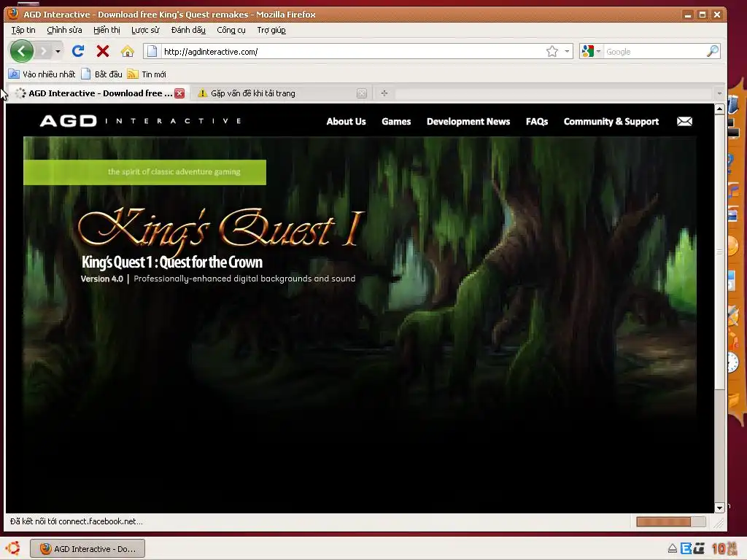Go to the home page via house icon

pos(127,51)
